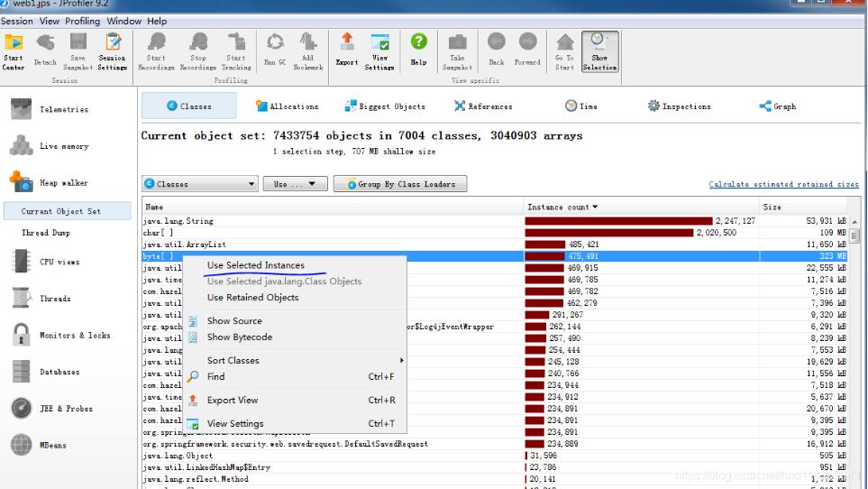Open the Use... dropdown button
This screenshot has width=868, height=489.
pyautogui.click(x=295, y=184)
